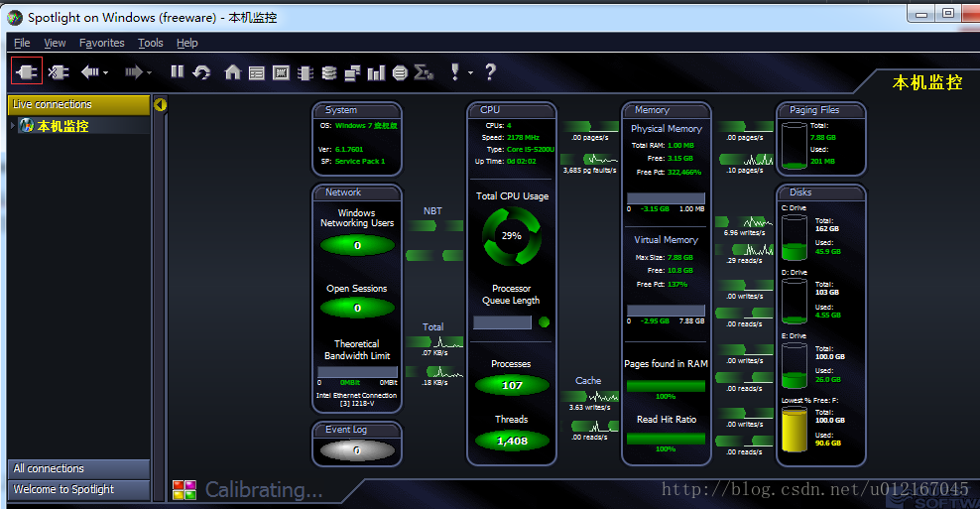The image size is (980, 509).
Task: Click the Disks panel header
Action: click(x=820, y=192)
